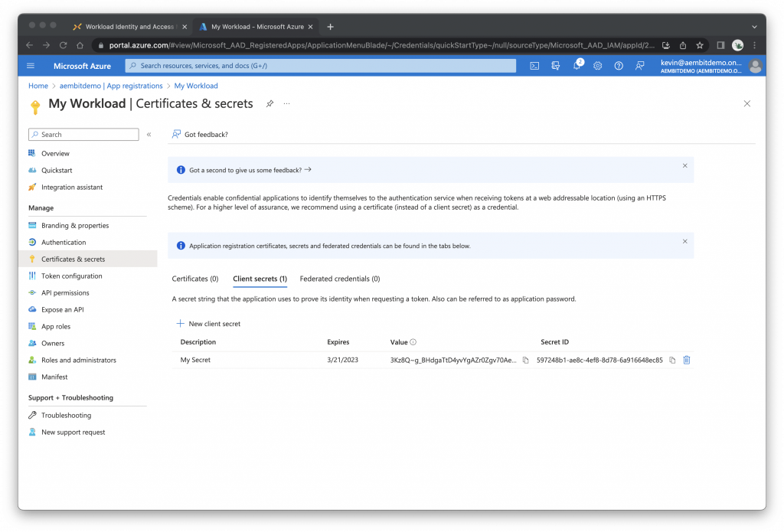
Task: Click the My Workload breadcrumb link
Action: tap(196, 86)
